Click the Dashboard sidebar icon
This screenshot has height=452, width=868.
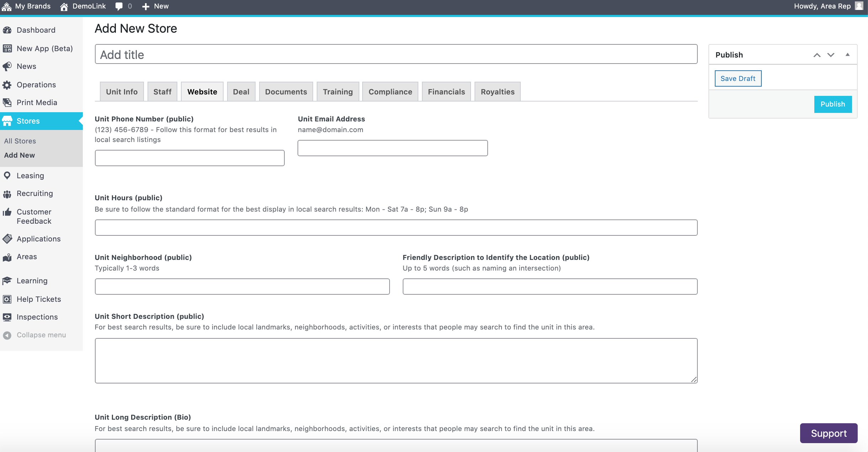(x=8, y=30)
